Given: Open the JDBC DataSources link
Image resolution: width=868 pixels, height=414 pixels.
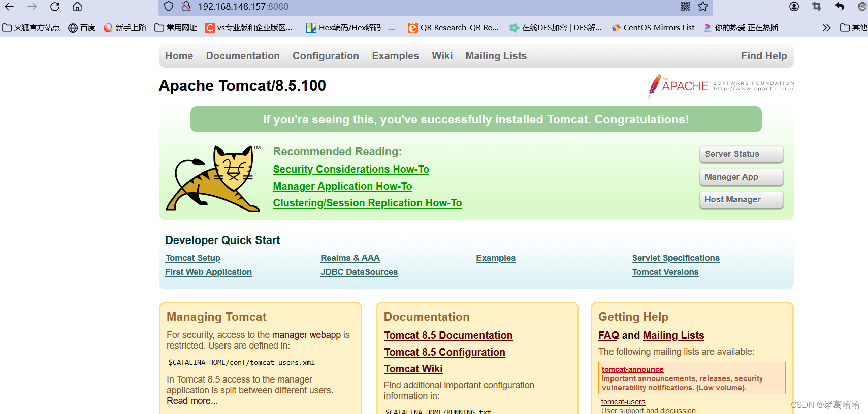Looking at the screenshot, I should pos(359,272).
